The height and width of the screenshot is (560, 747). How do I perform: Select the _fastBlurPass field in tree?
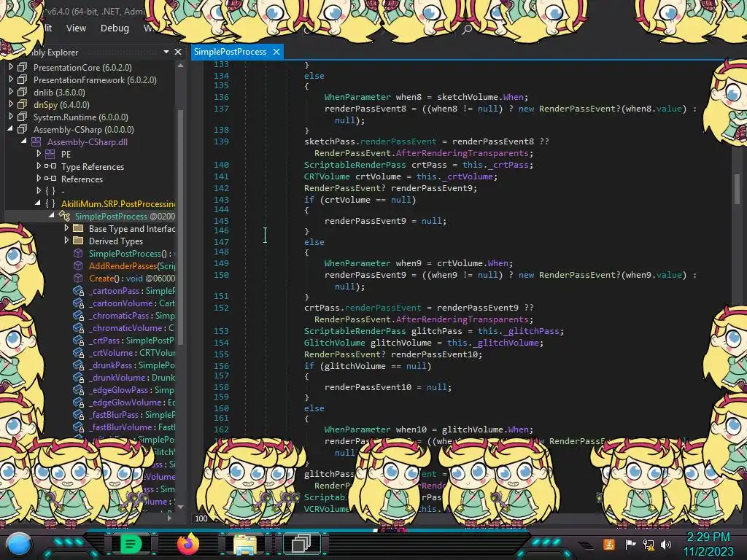pyautogui.click(x=132, y=414)
